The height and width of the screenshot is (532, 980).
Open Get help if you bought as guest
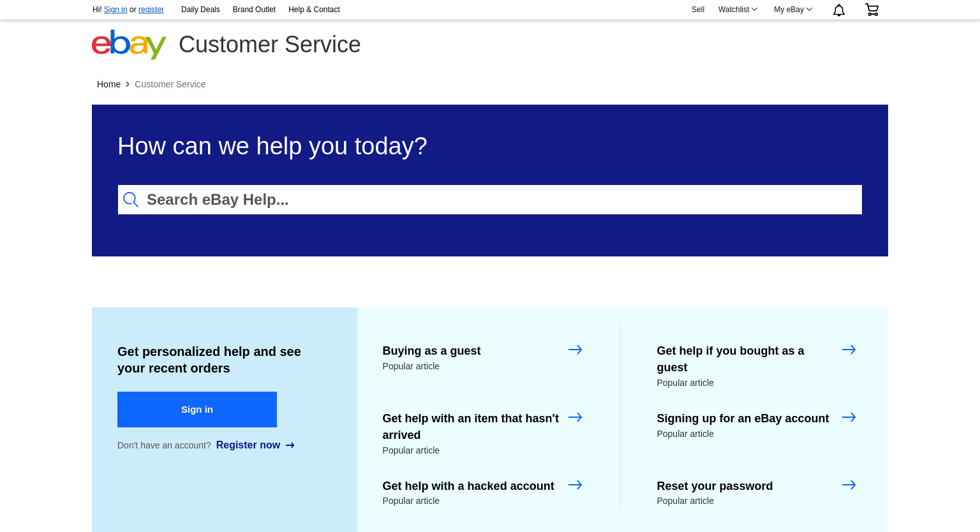click(x=731, y=358)
